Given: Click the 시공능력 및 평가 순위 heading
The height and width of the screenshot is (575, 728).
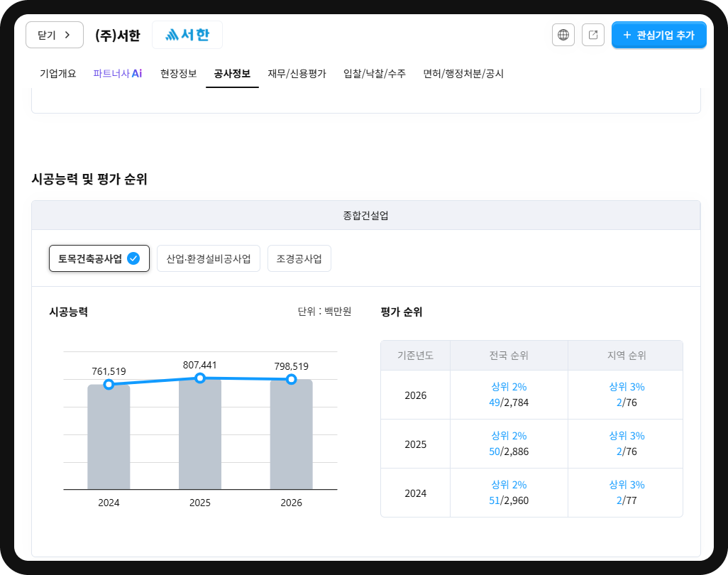Looking at the screenshot, I should point(89,179).
